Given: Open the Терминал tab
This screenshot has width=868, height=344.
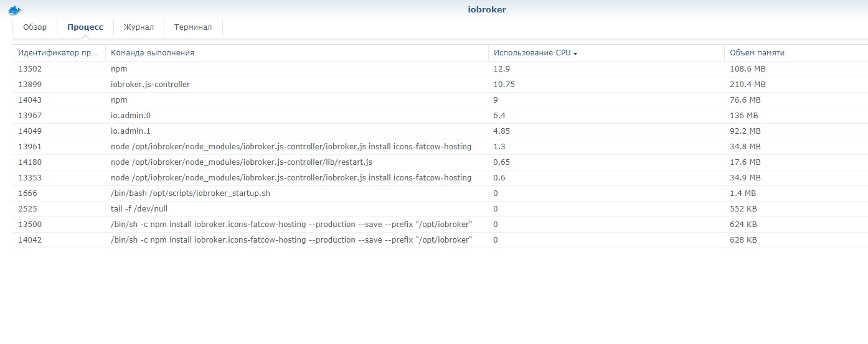Looking at the screenshot, I should pos(193,27).
